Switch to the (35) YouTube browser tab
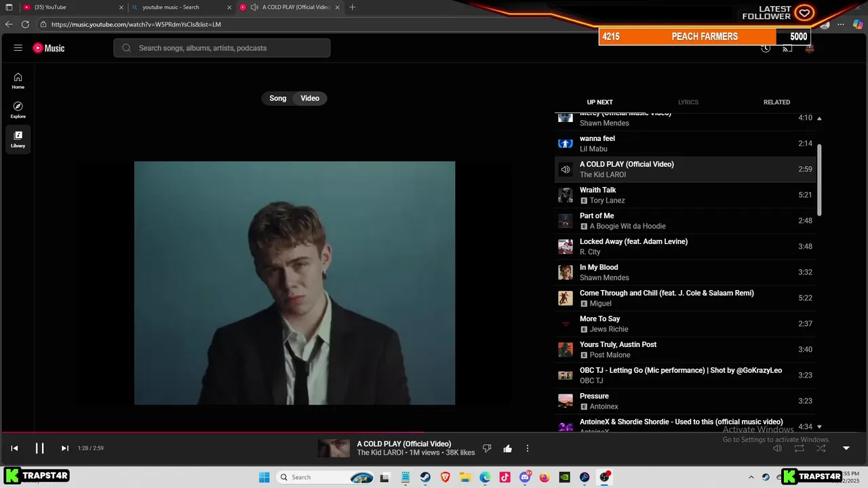 73,7
